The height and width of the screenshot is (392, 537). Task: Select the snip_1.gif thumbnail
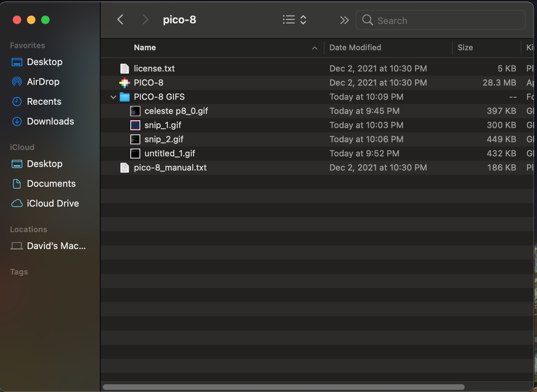tap(135, 125)
